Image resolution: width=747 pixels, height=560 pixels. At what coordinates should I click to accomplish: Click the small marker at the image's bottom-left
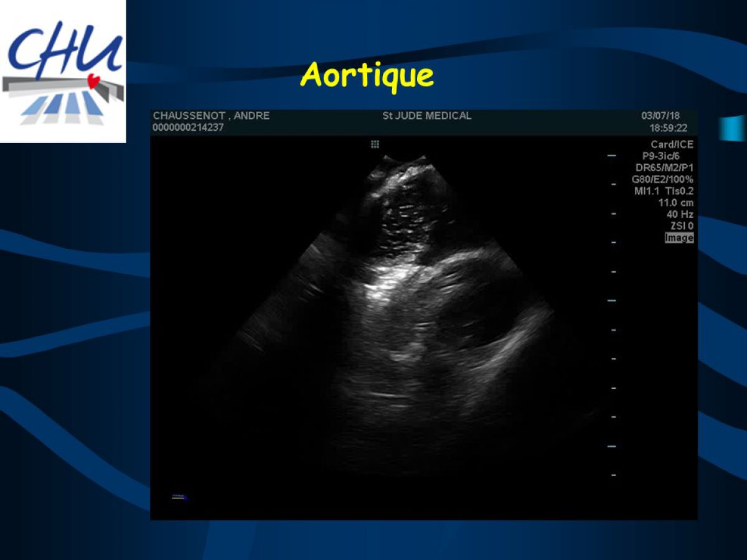(x=179, y=497)
